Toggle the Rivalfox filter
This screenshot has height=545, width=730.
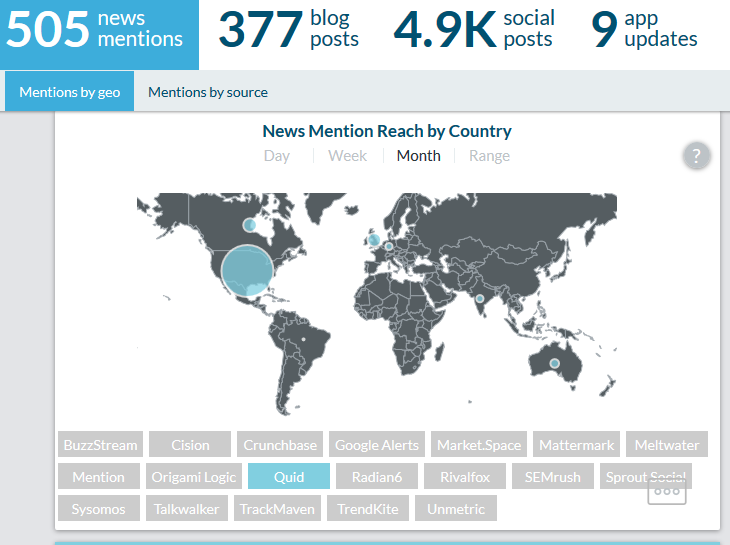465,477
